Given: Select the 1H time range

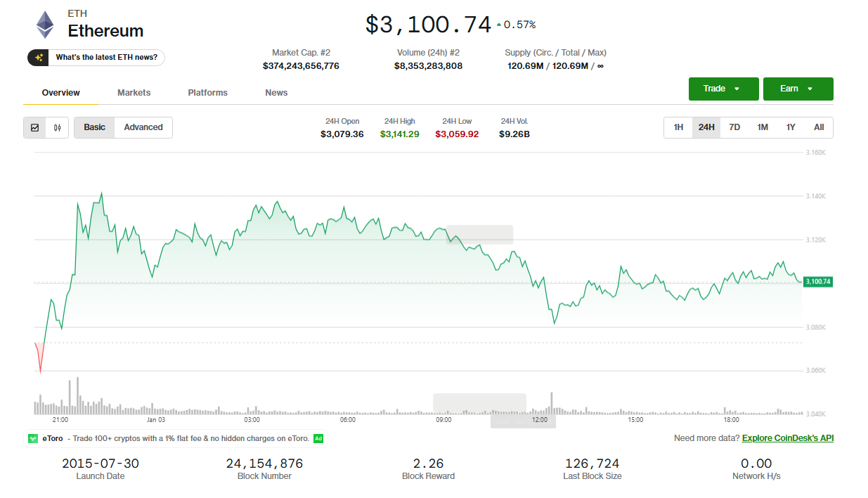Looking at the screenshot, I should [x=678, y=127].
